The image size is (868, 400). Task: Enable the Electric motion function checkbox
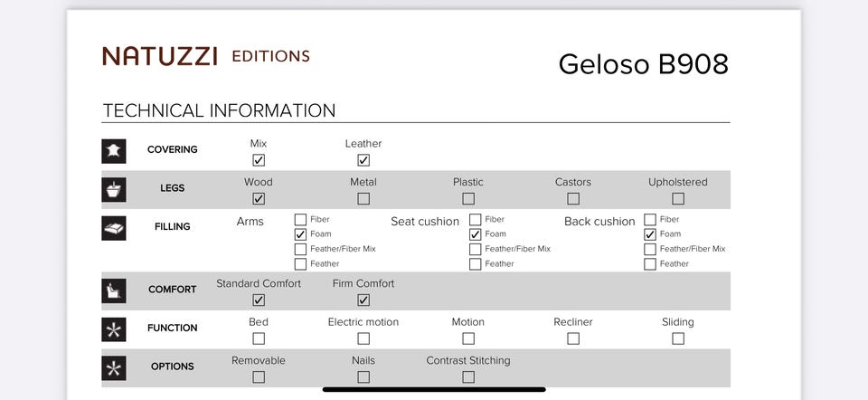click(x=363, y=338)
